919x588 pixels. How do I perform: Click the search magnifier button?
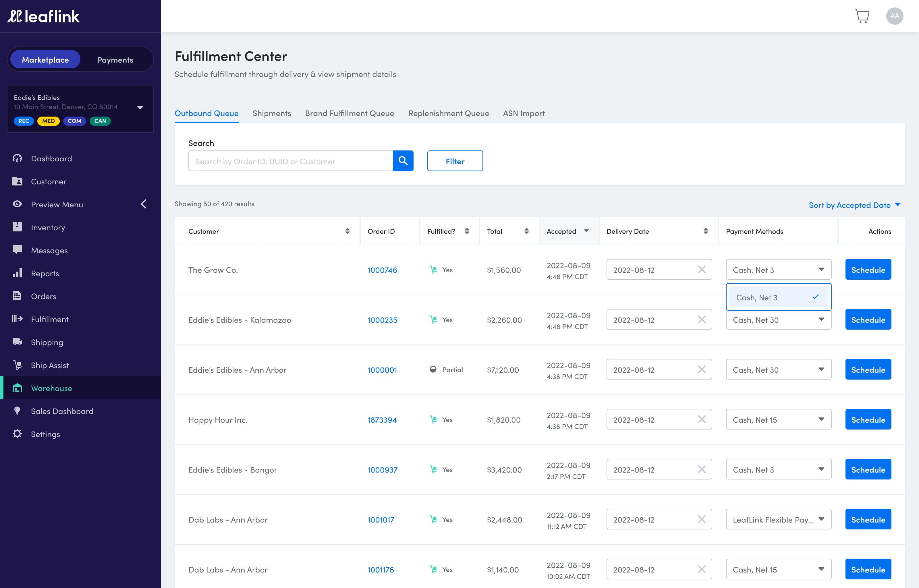click(403, 161)
